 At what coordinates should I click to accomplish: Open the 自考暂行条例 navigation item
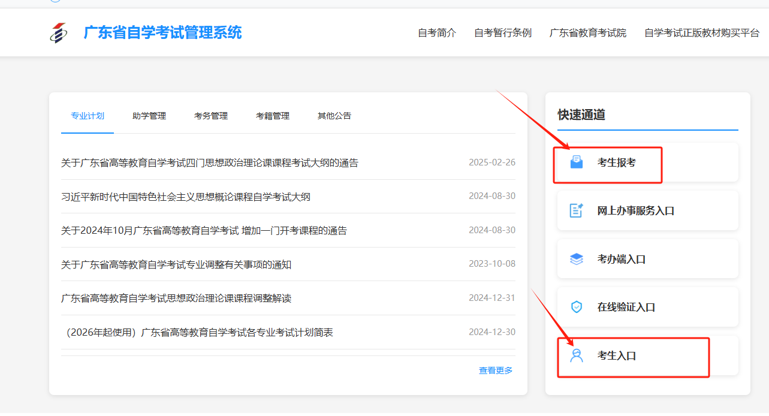[503, 33]
